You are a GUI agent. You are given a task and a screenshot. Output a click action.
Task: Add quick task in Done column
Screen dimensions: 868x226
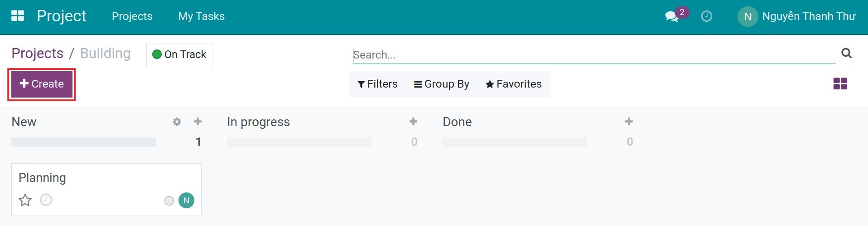(629, 122)
